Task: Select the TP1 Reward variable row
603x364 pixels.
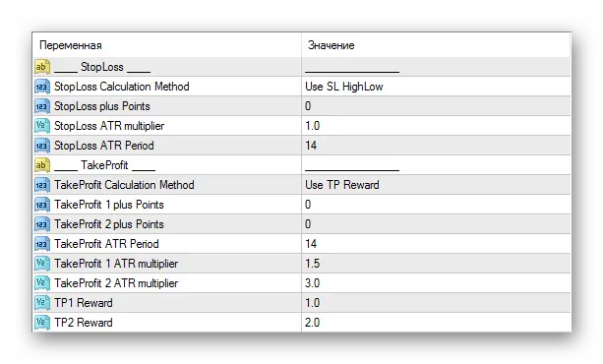Action: [302, 303]
